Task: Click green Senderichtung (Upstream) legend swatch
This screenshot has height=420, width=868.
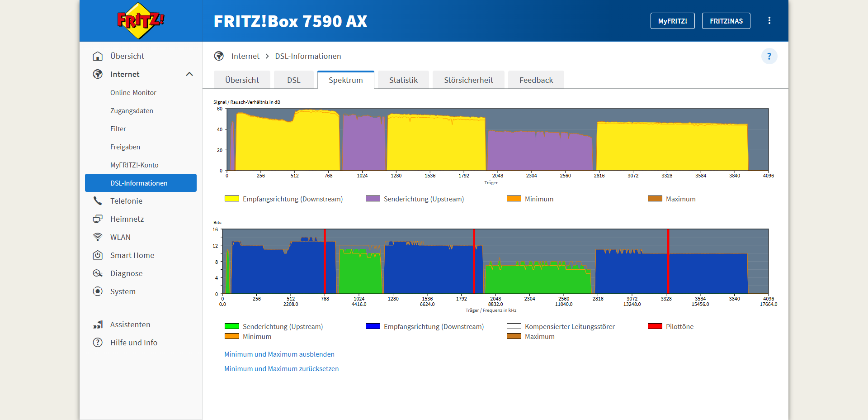Action: coord(232,326)
